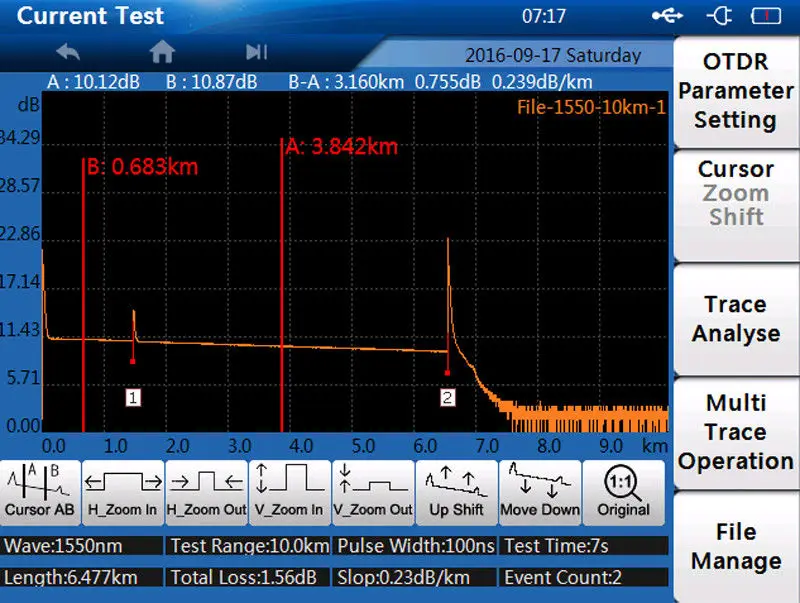Click H_Zoom In button

pyautogui.click(x=123, y=492)
